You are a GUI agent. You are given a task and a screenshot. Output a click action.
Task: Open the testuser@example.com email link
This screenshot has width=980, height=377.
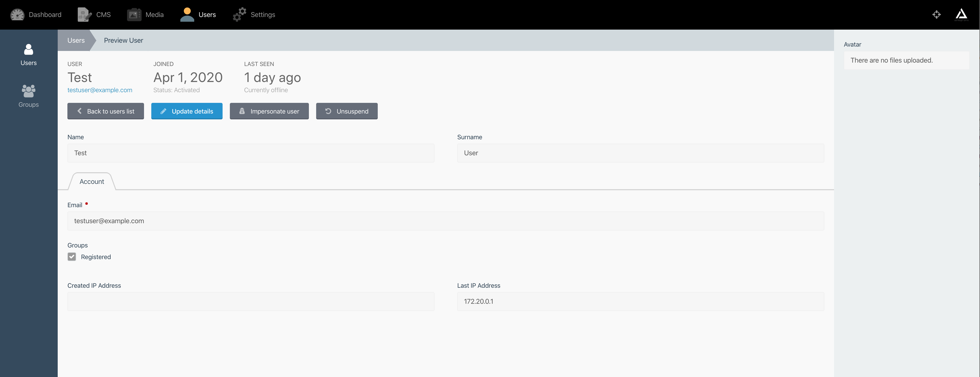pyautogui.click(x=100, y=90)
